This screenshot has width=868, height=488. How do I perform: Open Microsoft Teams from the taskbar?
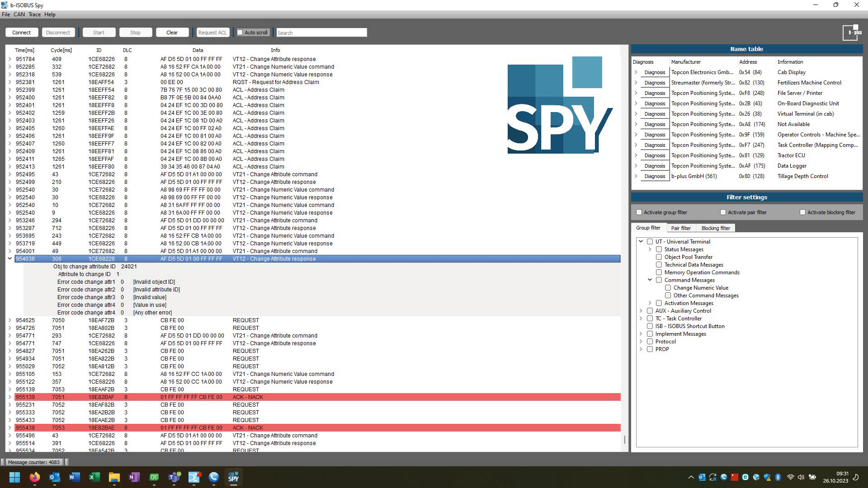[x=174, y=477]
